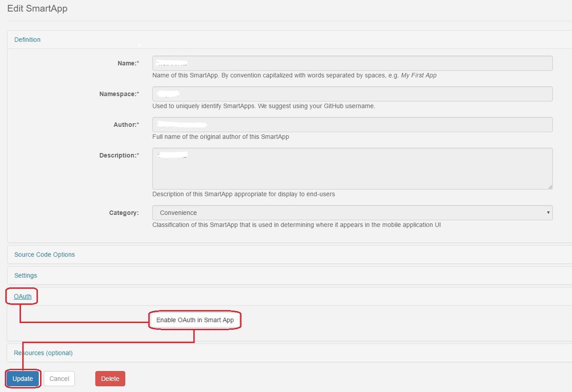This screenshot has width=572, height=392.
Task: Expand the Resources (optional) section
Action: [x=43, y=353]
